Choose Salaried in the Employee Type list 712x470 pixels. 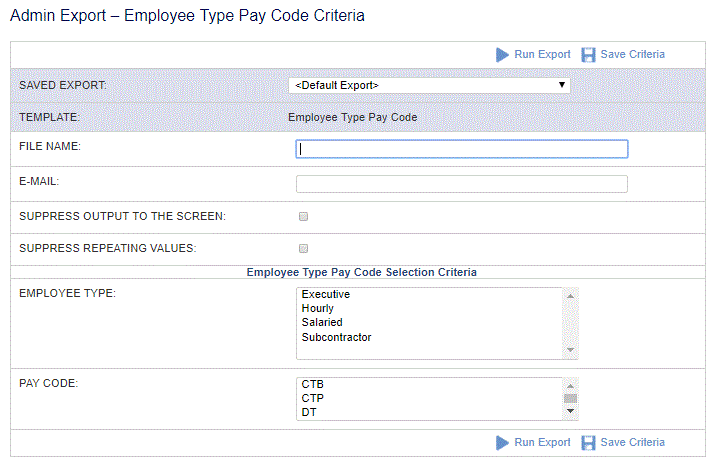(x=322, y=322)
